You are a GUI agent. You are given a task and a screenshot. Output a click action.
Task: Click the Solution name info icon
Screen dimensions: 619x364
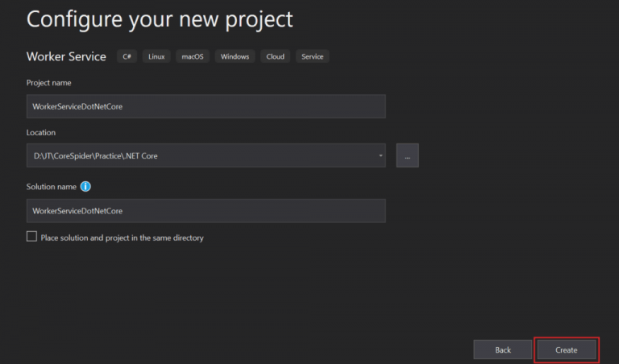pos(85,187)
